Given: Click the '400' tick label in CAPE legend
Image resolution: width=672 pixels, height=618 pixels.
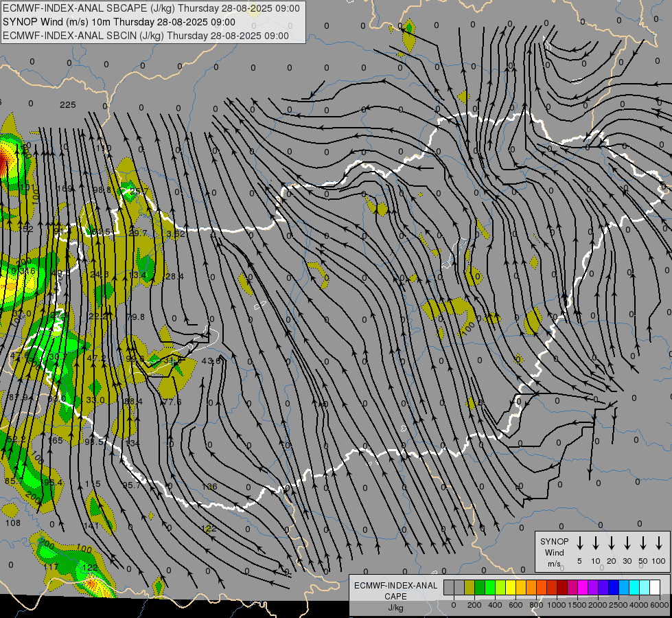Looking at the screenshot, I should point(495,605).
